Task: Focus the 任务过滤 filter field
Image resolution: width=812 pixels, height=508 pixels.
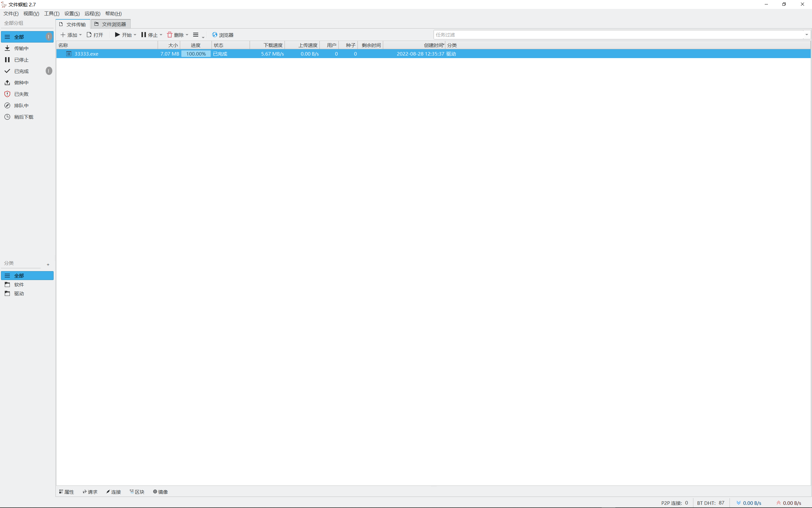Action: pyautogui.click(x=619, y=35)
